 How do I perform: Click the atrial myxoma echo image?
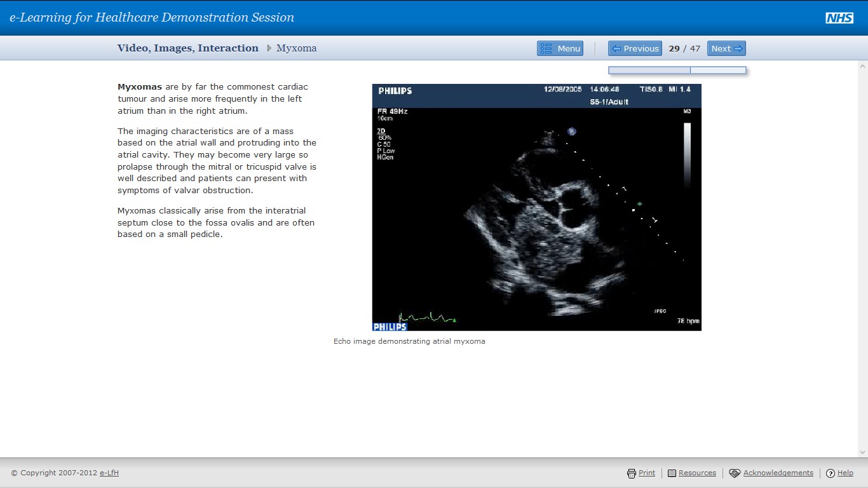536,207
